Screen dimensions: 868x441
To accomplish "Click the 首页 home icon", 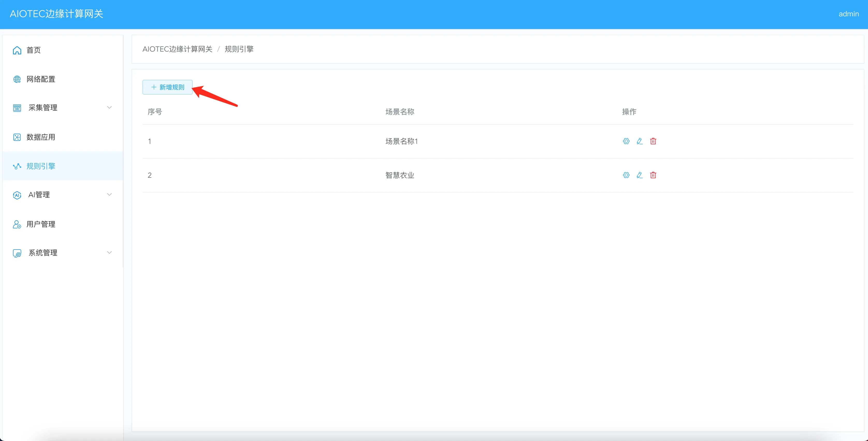I will [17, 50].
